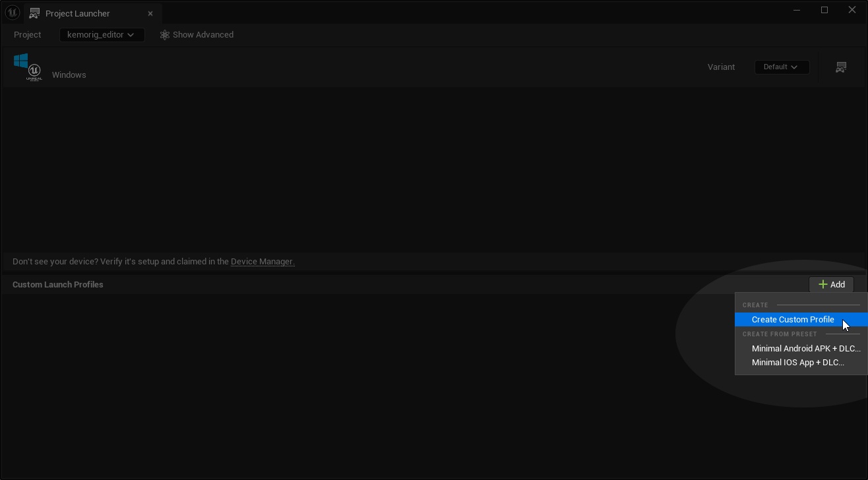The height and width of the screenshot is (480, 868).
Task: Click the gamepad icon on Project Launcher tab
Action: click(34, 13)
